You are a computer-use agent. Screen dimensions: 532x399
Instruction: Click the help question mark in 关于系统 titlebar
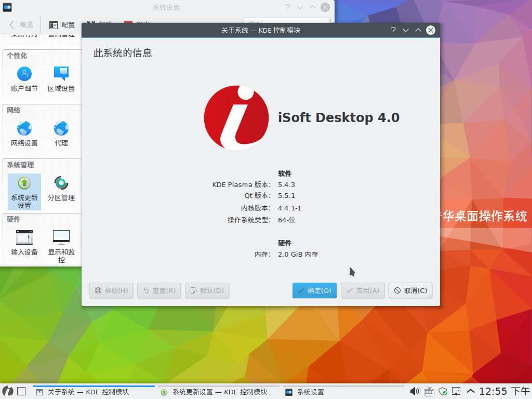coord(393,30)
